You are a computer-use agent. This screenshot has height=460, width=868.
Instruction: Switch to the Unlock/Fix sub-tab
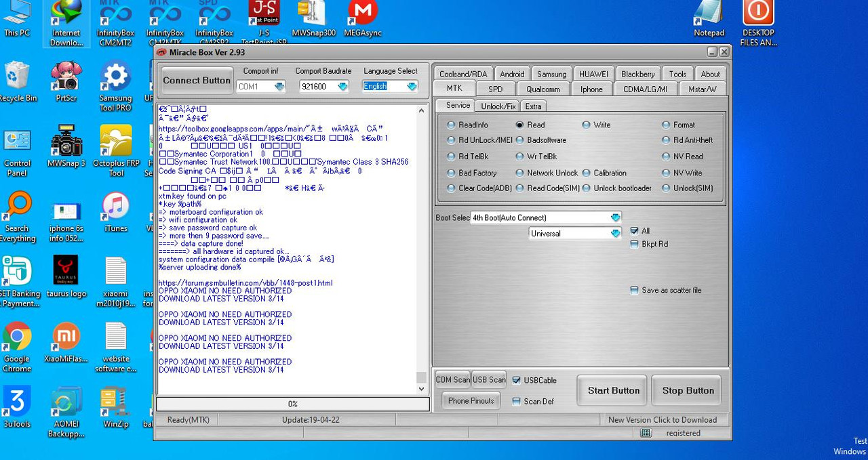[x=498, y=106]
